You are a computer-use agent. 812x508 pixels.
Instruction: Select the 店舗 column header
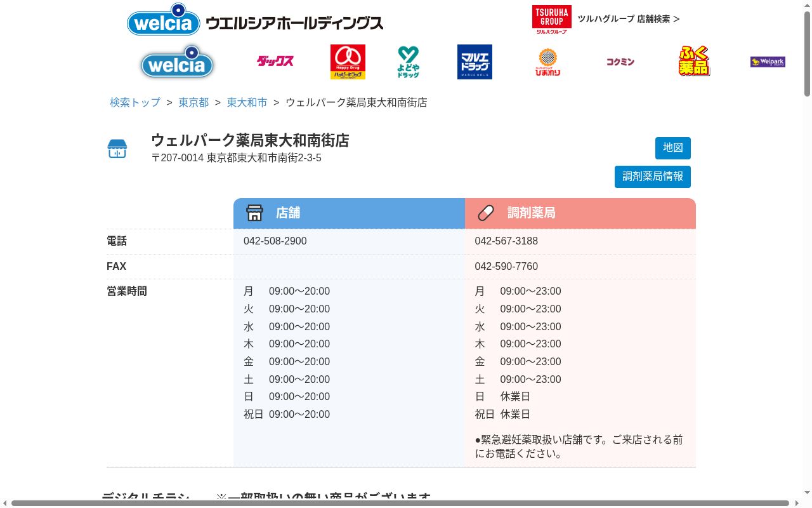tap(349, 213)
